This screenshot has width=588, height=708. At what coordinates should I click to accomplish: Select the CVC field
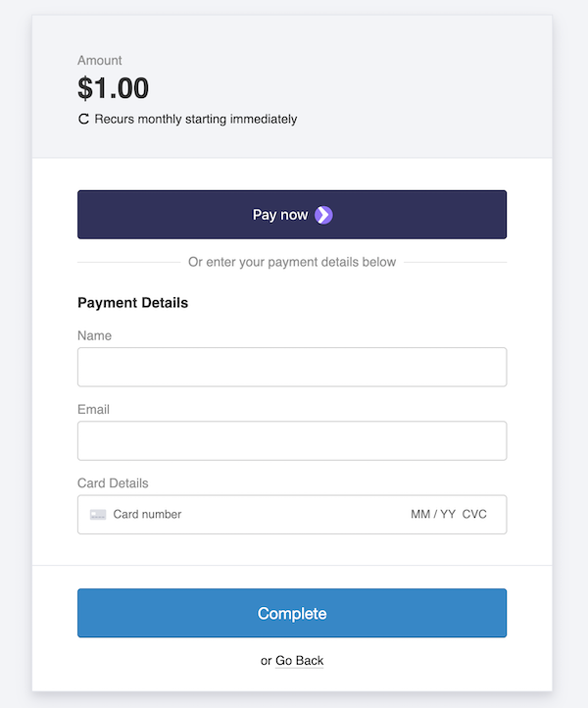point(474,515)
